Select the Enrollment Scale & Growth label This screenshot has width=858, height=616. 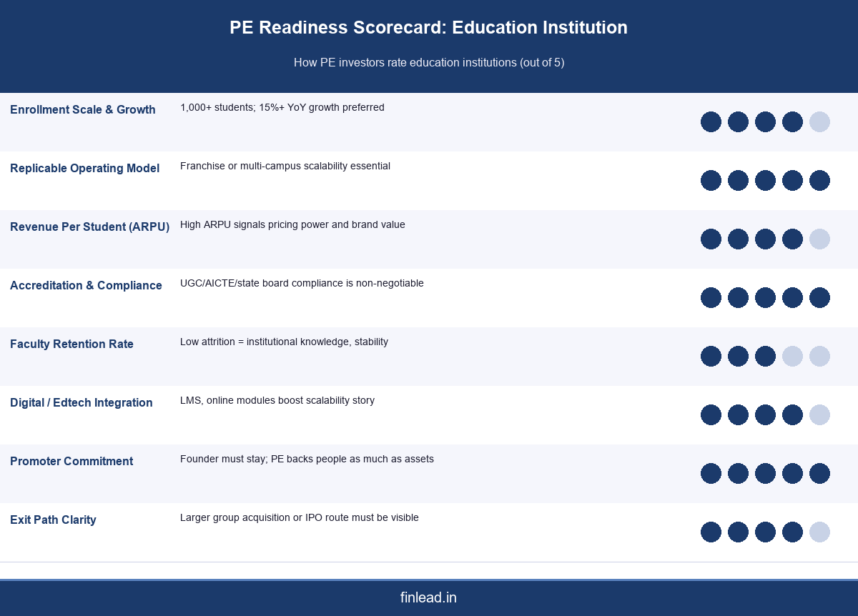83,110
